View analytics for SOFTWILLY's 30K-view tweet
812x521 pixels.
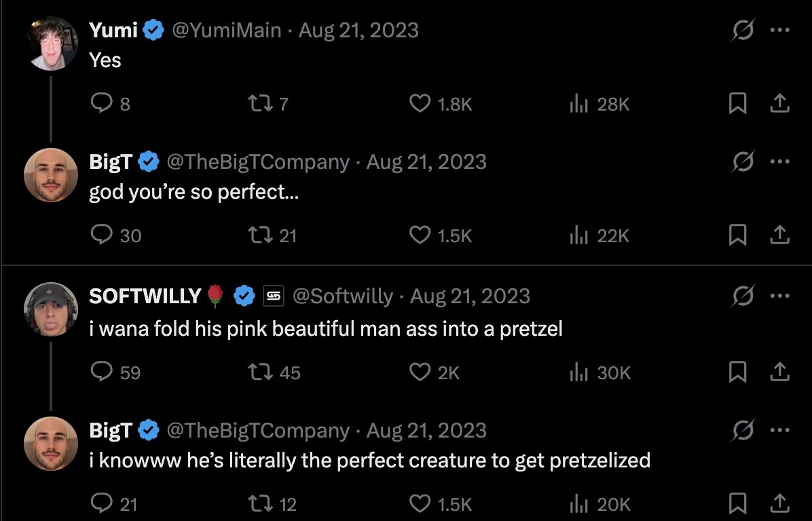coord(577,372)
